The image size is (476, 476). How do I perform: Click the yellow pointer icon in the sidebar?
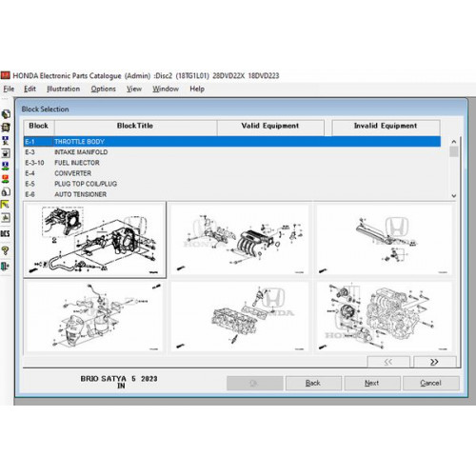coord(6,205)
